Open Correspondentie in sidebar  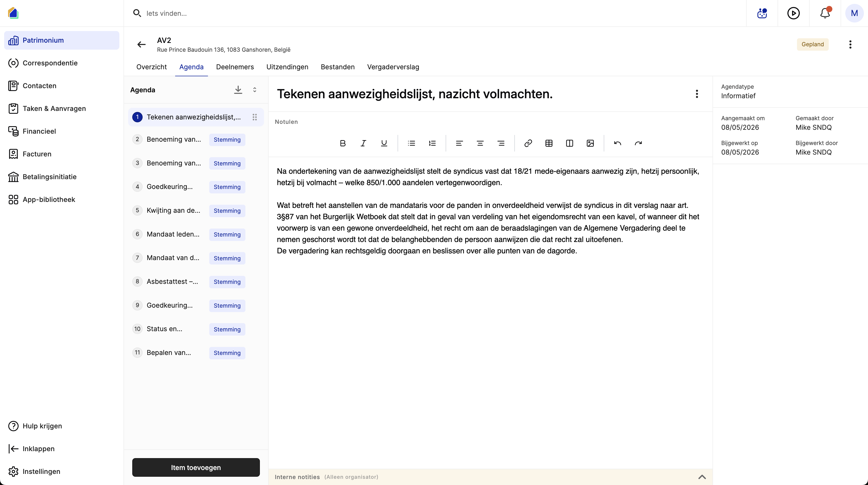coord(62,63)
